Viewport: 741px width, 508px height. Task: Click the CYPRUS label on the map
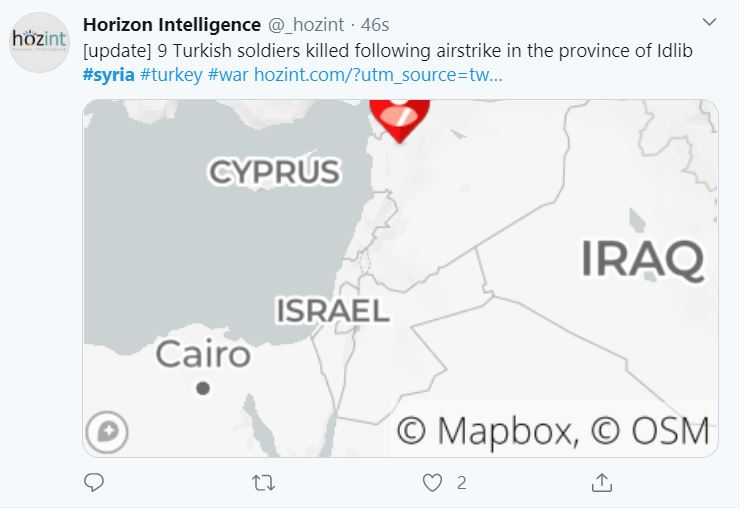pos(274,172)
